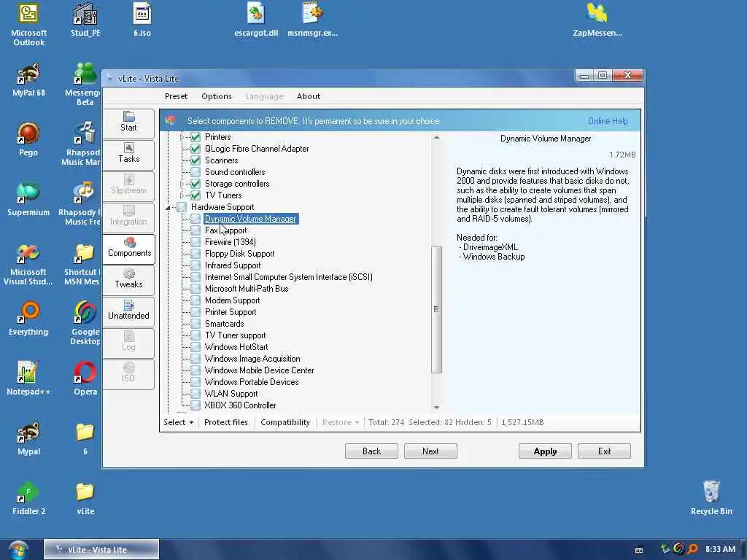Uncheck the Storage controllers checkbox
This screenshot has height=560, width=747.
click(196, 184)
